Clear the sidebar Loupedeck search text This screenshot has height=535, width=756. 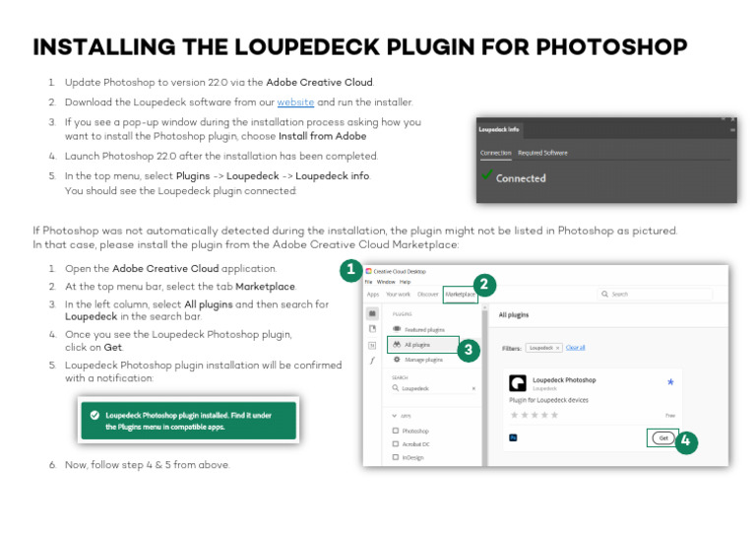click(473, 388)
